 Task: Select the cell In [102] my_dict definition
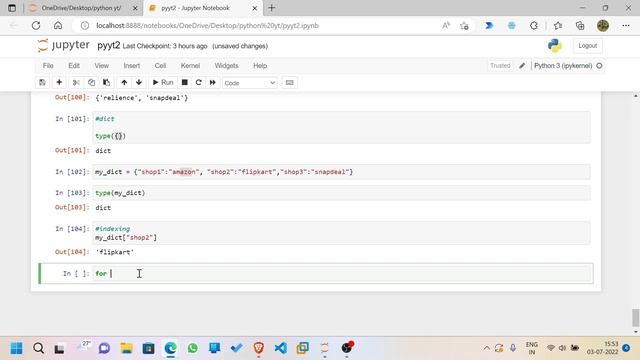point(341,172)
